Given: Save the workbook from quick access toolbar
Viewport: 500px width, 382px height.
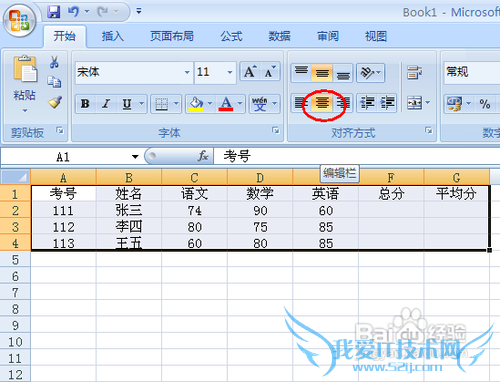Looking at the screenshot, I should click(53, 12).
